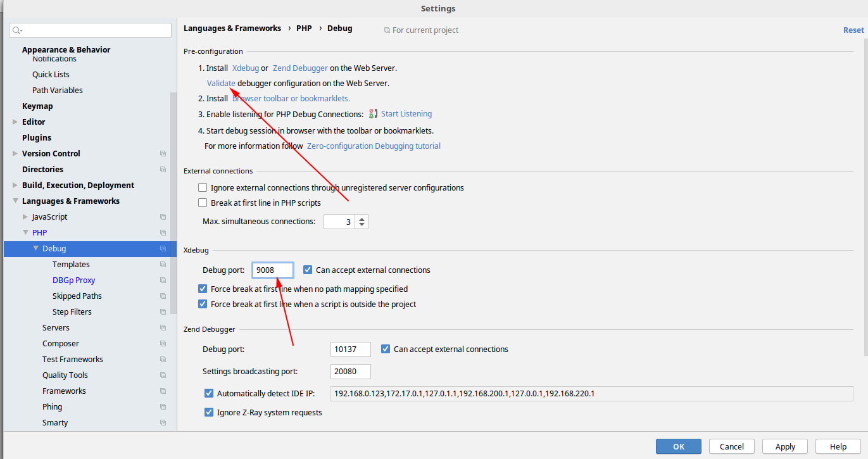
Task: Click the shared-settings icon beside PHP
Action: tap(163, 232)
